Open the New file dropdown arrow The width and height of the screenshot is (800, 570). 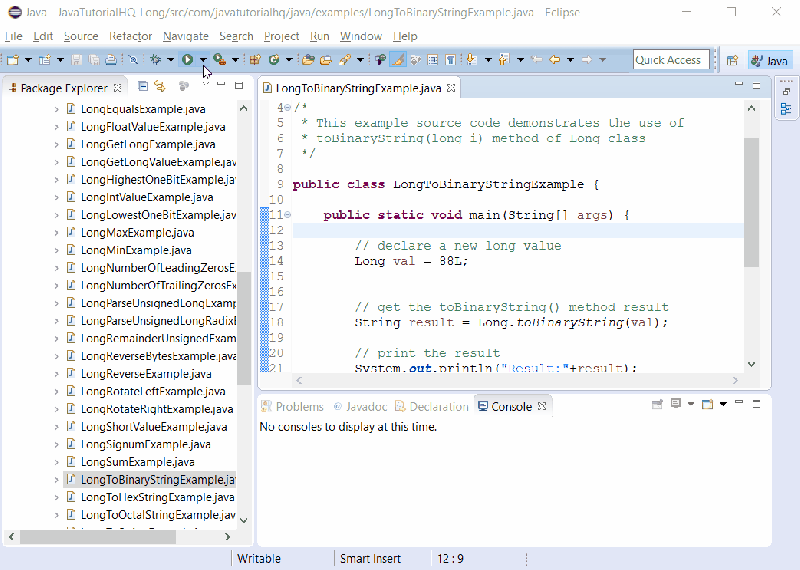click(29, 60)
